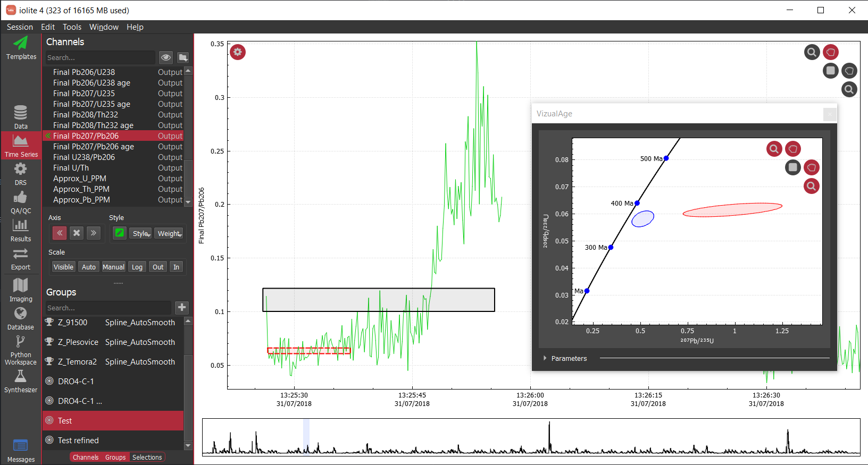The width and height of the screenshot is (868, 465).
Task: Open the Edit menu
Action: (48, 27)
